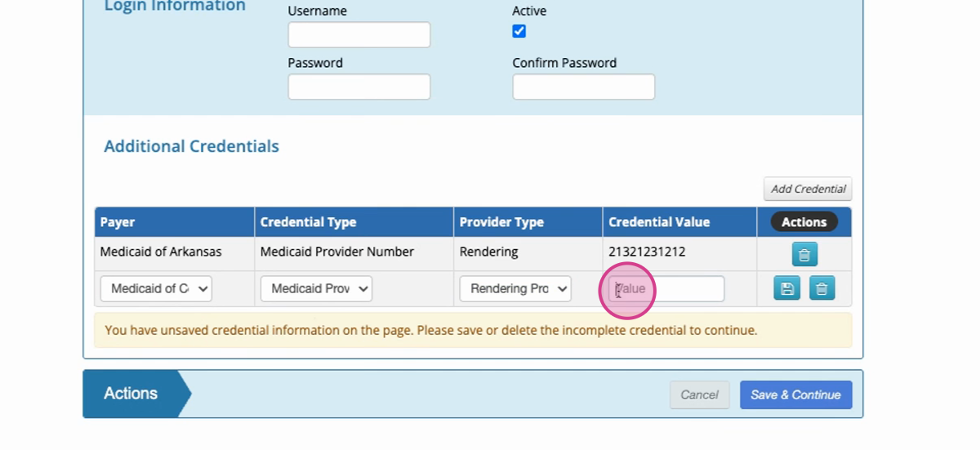
Task: Click the credential Value input field
Action: [x=666, y=288]
